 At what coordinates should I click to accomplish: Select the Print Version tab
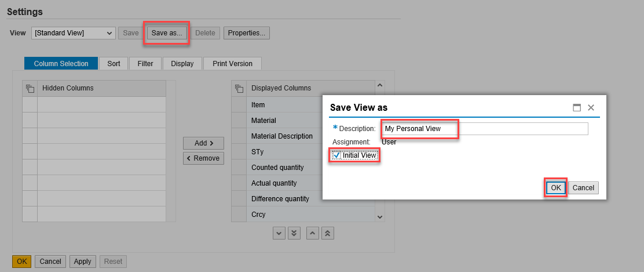(232, 64)
